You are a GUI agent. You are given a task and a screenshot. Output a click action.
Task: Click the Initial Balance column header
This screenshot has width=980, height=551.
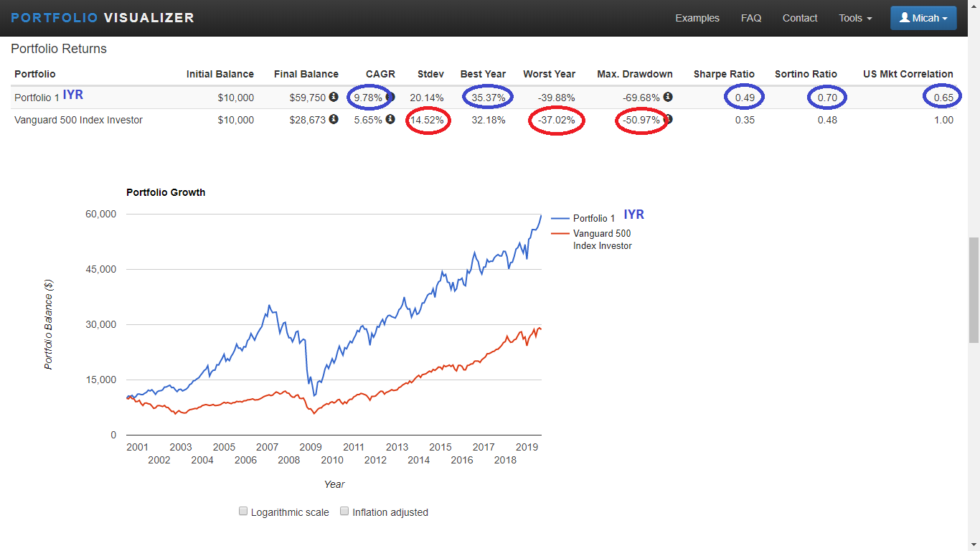click(x=220, y=74)
